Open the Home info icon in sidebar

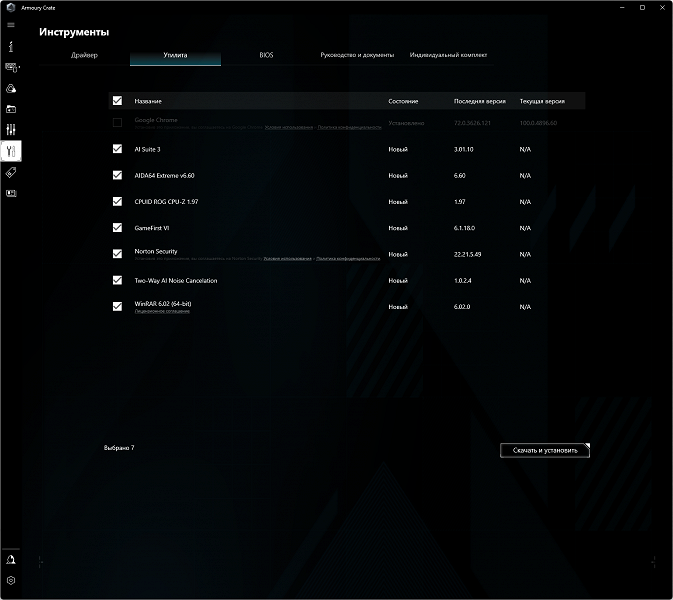point(11,46)
